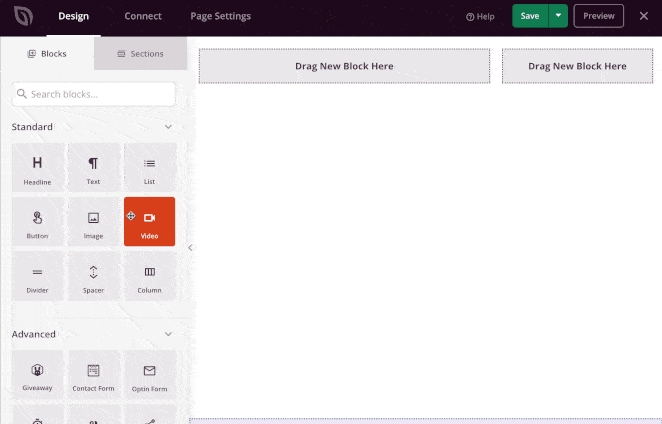Click the Preview button
This screenshot has width=662, height=424.
point(598,16)
